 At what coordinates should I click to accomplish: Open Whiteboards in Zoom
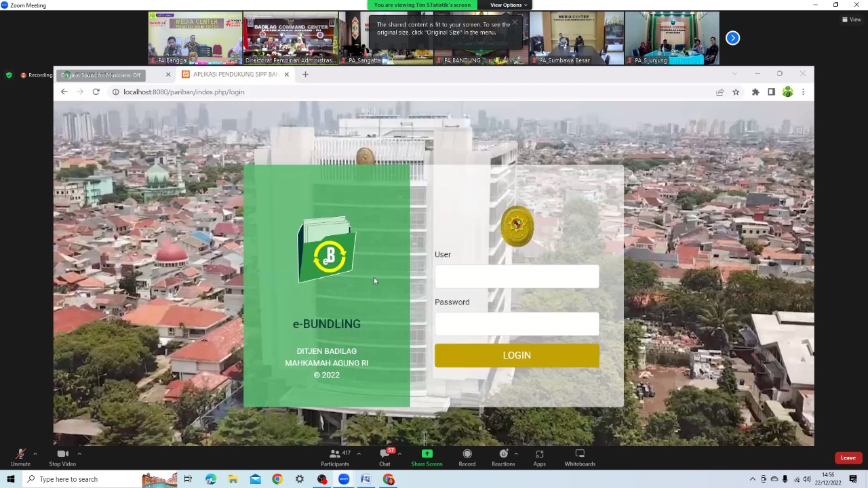pyautogui.click(x=580, y=455)
